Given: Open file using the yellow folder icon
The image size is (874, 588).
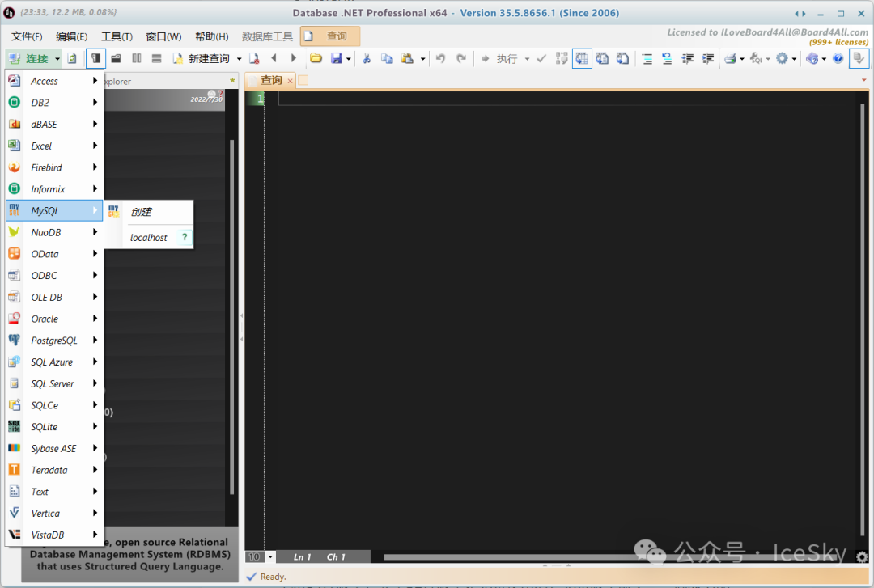Looking at the screenshot, I should coord(316,58).
